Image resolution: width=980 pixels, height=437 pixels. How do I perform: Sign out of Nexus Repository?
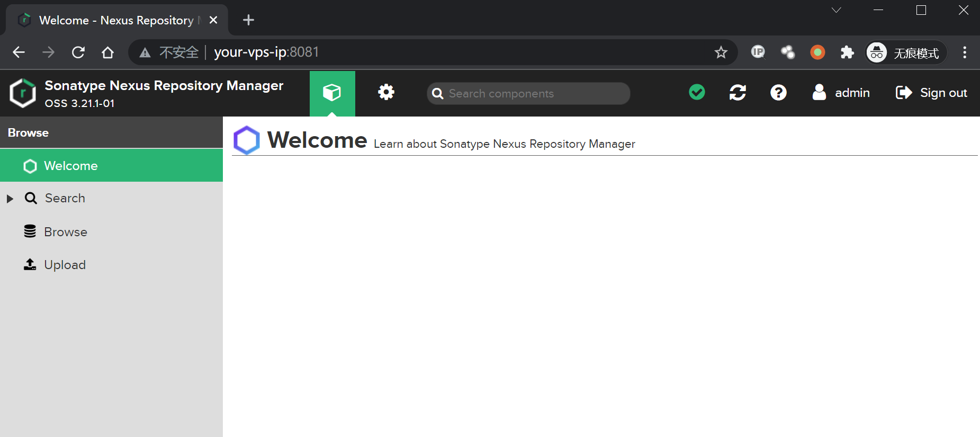tap(931, 93)
